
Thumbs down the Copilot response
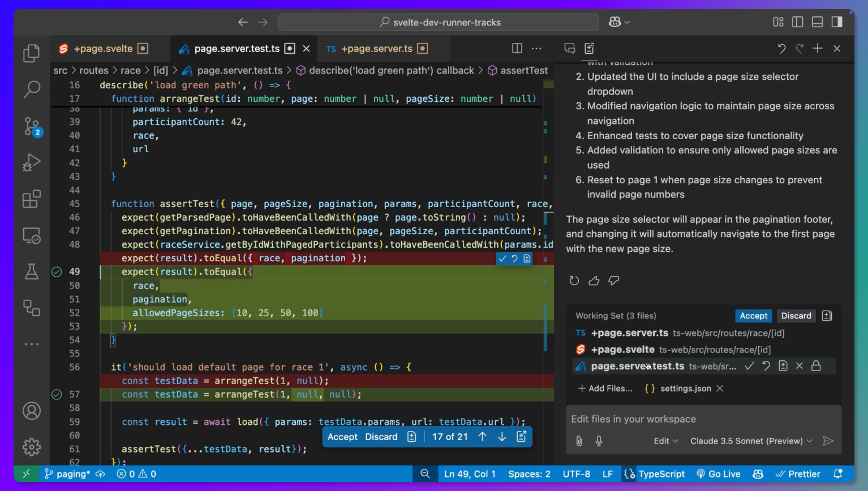click(x=614, y=281)
